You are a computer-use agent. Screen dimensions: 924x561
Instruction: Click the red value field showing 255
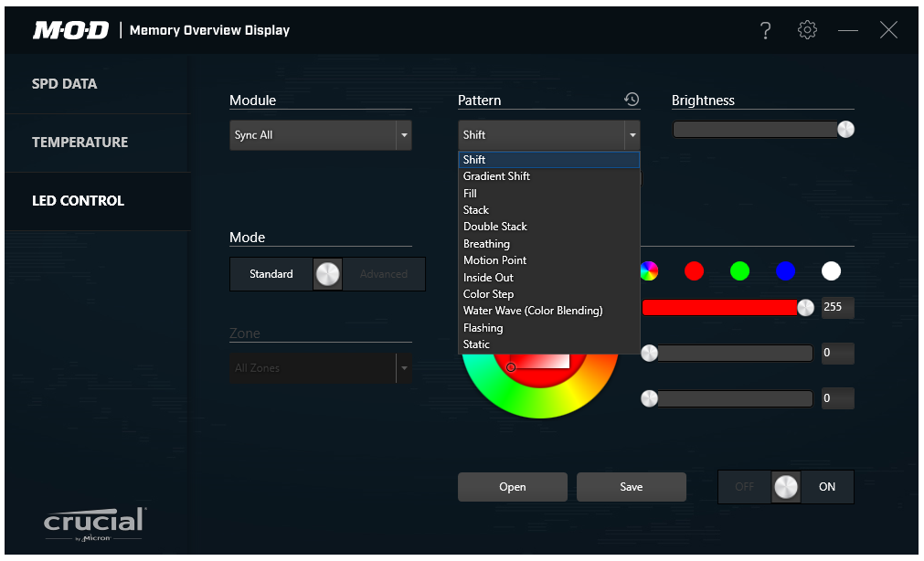pos(837,307)
